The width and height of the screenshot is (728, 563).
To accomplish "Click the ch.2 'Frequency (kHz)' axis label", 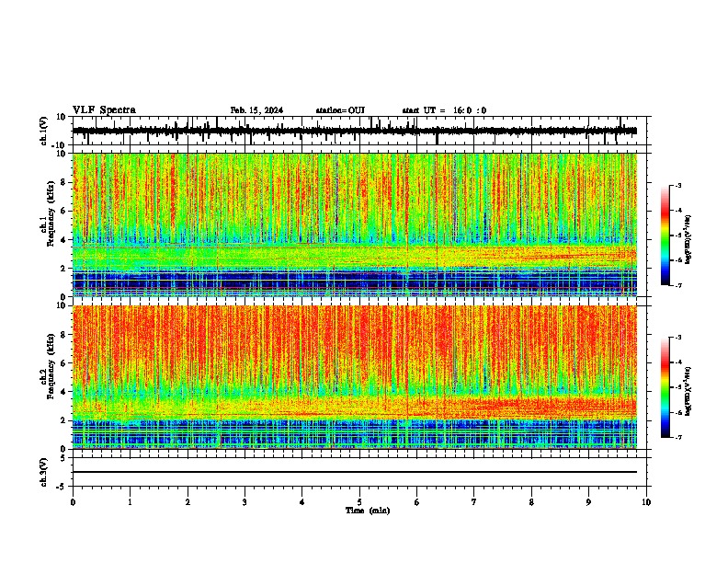I will click(51, 366).
